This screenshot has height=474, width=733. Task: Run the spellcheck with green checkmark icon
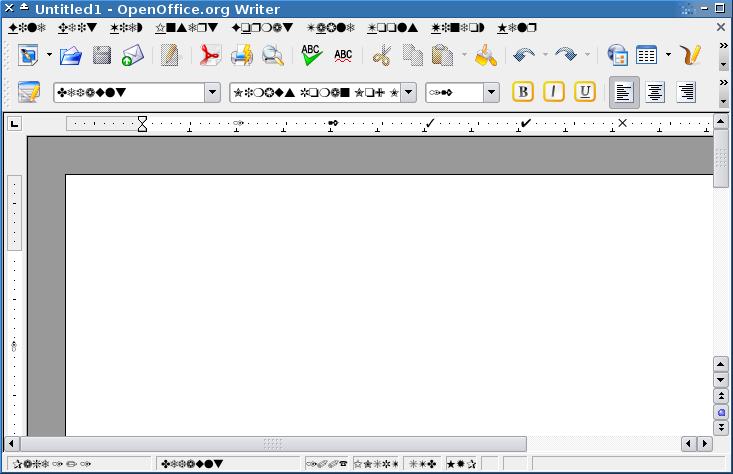click(x=311, y=55)
